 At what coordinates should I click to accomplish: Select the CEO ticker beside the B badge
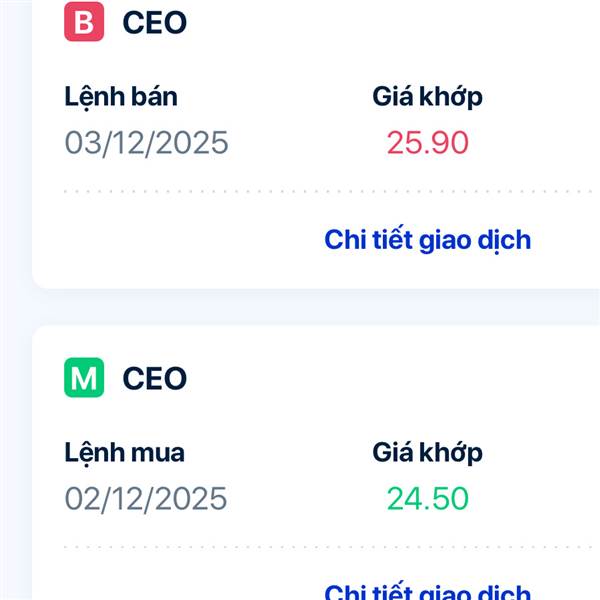(155, 22)
